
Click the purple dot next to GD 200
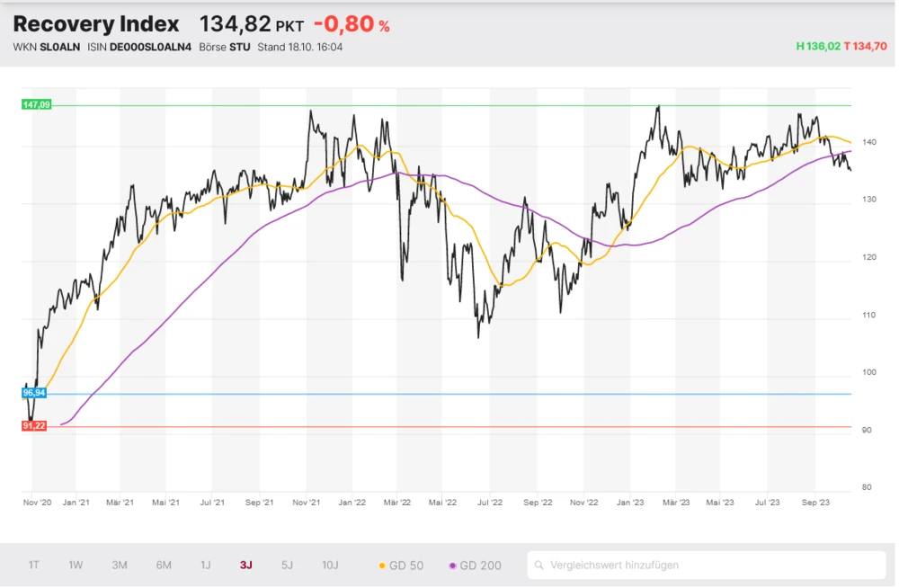click(x=452, y=566)
